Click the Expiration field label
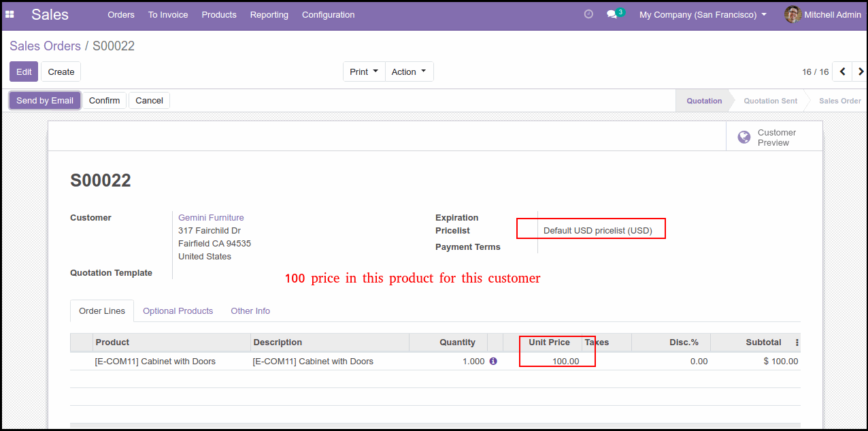 (456, 217)
